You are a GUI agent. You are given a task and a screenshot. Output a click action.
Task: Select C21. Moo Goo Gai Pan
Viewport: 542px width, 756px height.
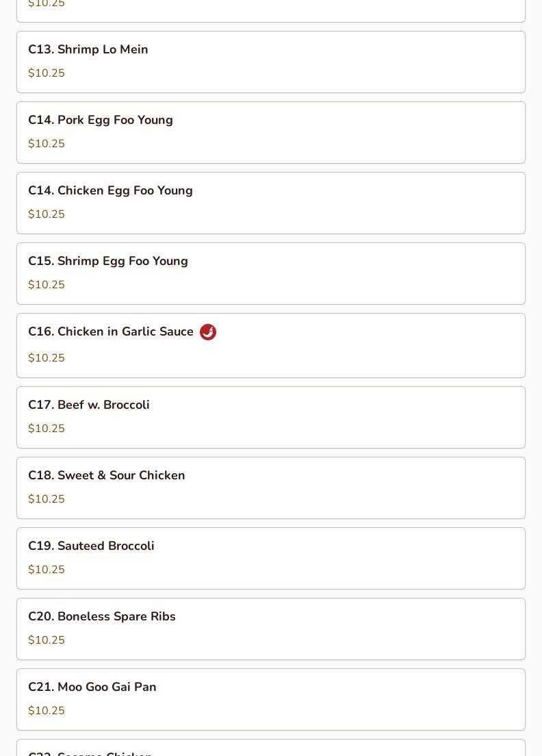tap(271, 700)
